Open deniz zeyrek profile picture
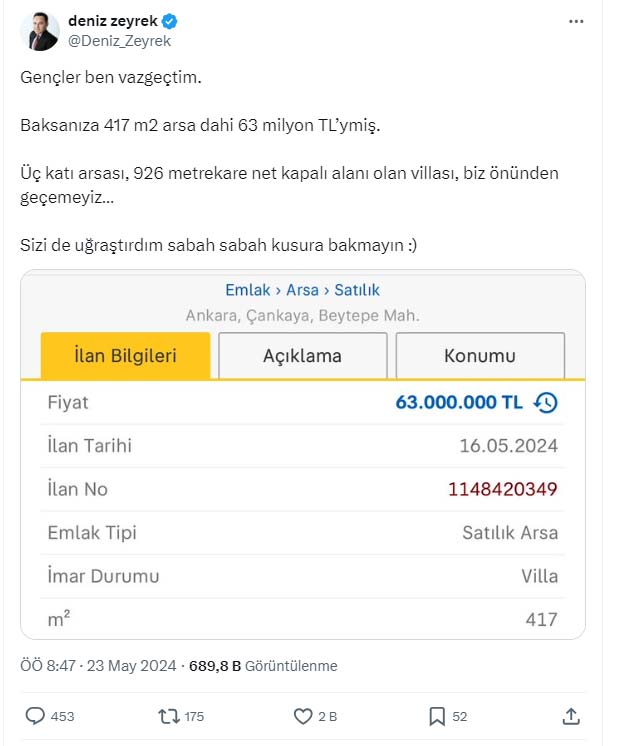The image size is (621, 746). [x=40, y=31]
